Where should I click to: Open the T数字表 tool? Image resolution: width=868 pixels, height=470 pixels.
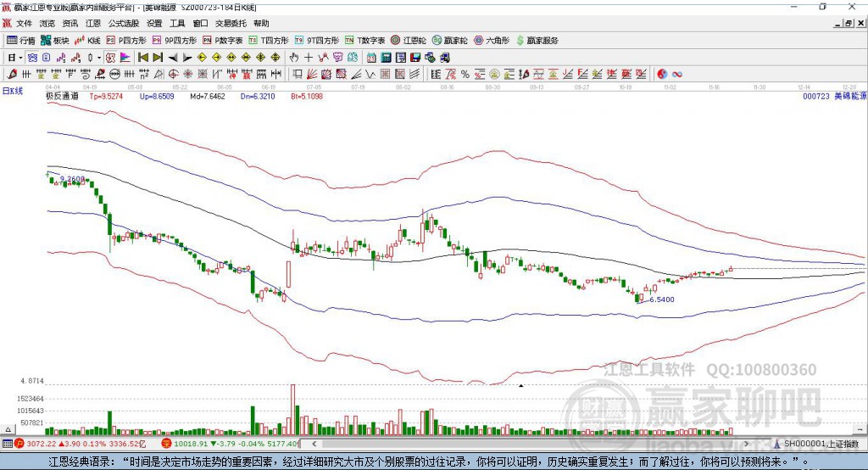click(364, 41)
